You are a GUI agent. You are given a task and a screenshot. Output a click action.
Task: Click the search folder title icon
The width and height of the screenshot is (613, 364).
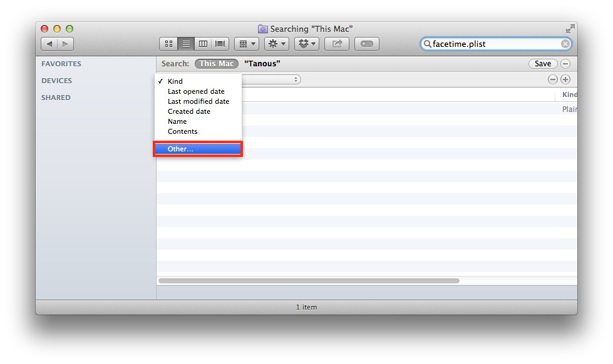[263, 29]
